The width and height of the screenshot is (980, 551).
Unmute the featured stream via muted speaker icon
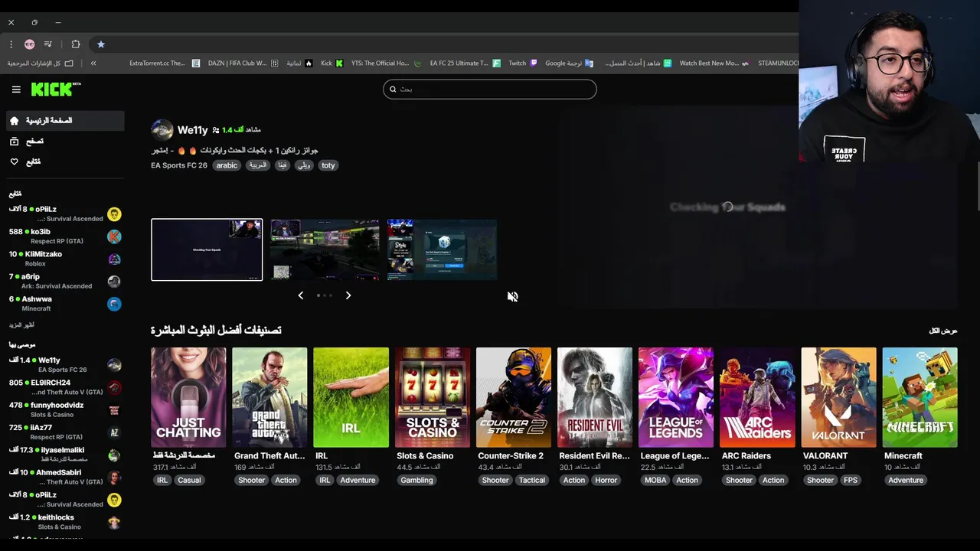[x=512, y=296]
